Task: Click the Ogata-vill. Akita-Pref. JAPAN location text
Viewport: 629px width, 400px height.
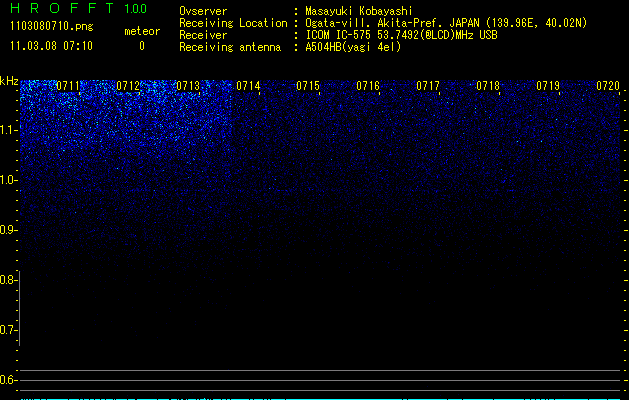Action: tap(446, 23)
